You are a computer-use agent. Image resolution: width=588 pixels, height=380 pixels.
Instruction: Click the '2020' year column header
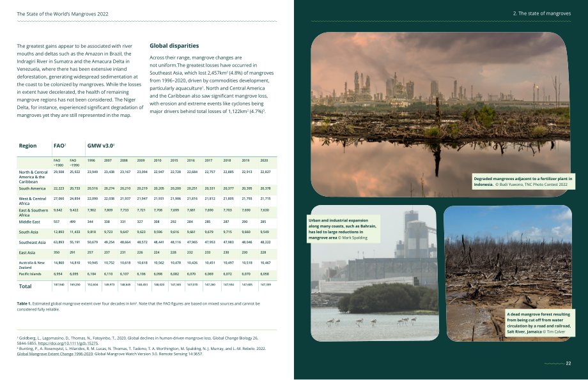(x=264, y=160)
